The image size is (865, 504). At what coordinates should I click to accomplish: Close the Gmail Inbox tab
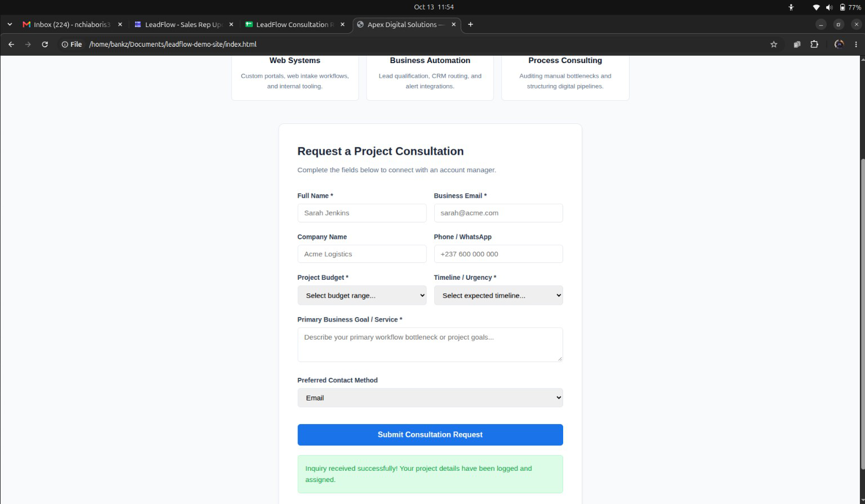pyautogui.click(x=120, y=24)
